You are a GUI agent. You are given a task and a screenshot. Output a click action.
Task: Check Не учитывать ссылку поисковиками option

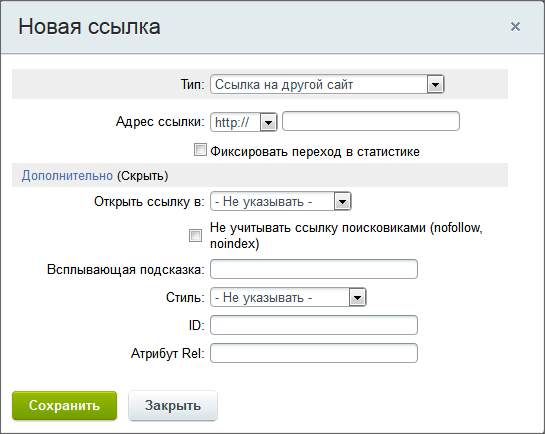point(195,235)
